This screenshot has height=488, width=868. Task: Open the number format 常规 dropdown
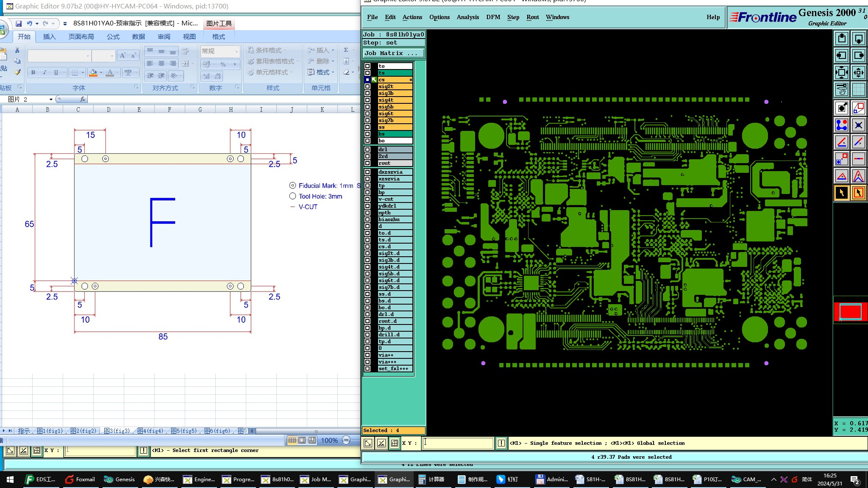click(236, 51)
